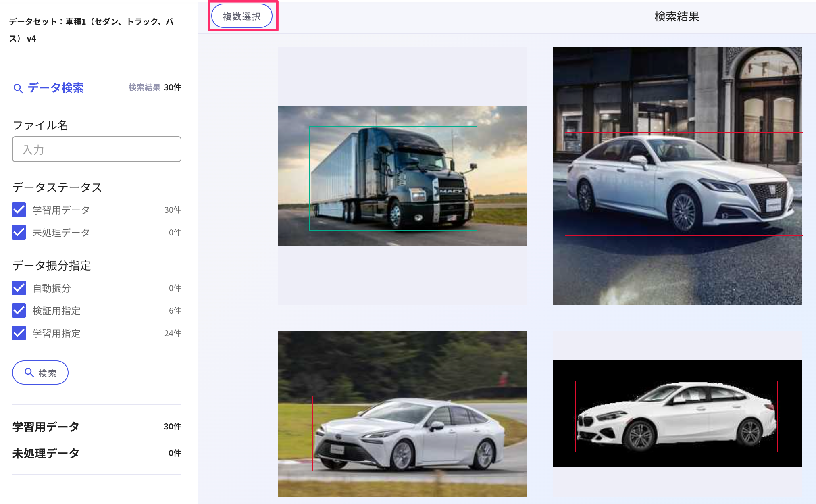Click the magnifier icon beside データ検索
816x504 pixels.
pos(18,88)
